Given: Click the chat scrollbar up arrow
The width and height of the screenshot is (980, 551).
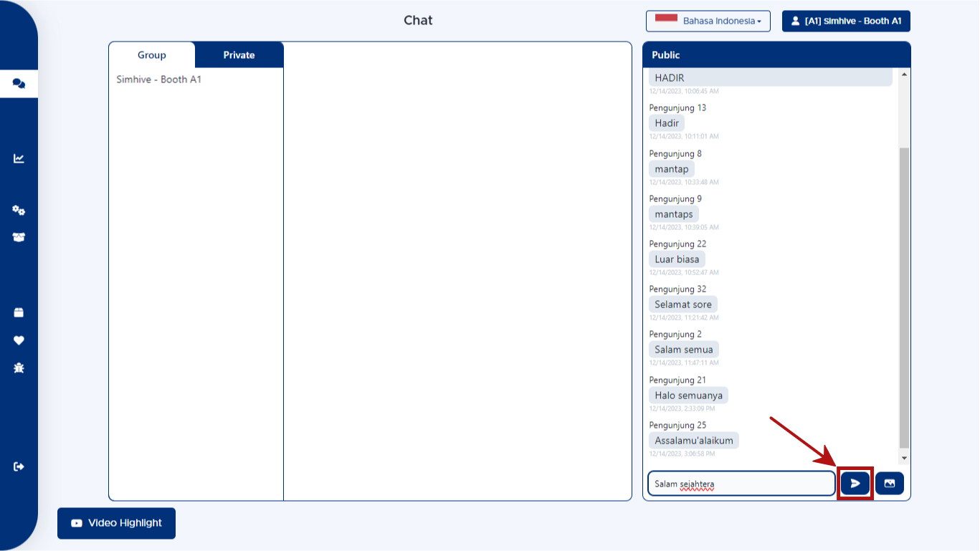Looking at the screenshot, I should 903,75.
